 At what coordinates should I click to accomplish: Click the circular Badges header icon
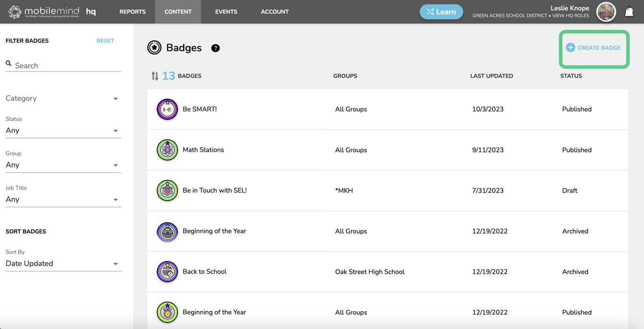[154, 47]
